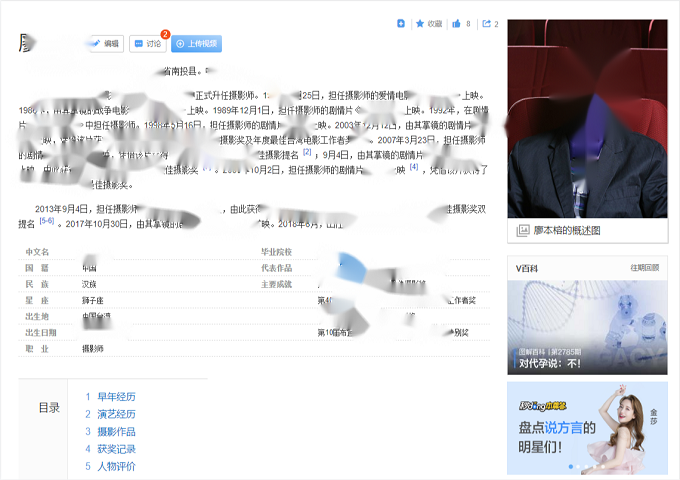Open the share icon showing 2
Viewport: 680px width, 480px height.
(487, 23)
